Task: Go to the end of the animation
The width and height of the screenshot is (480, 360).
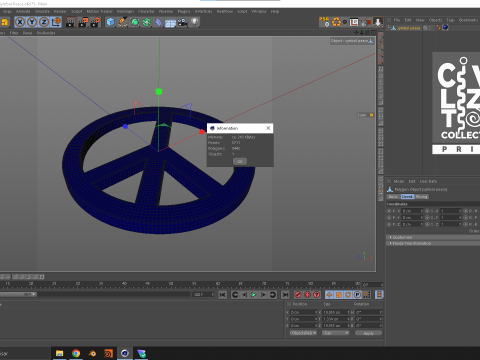Action: 285,295
